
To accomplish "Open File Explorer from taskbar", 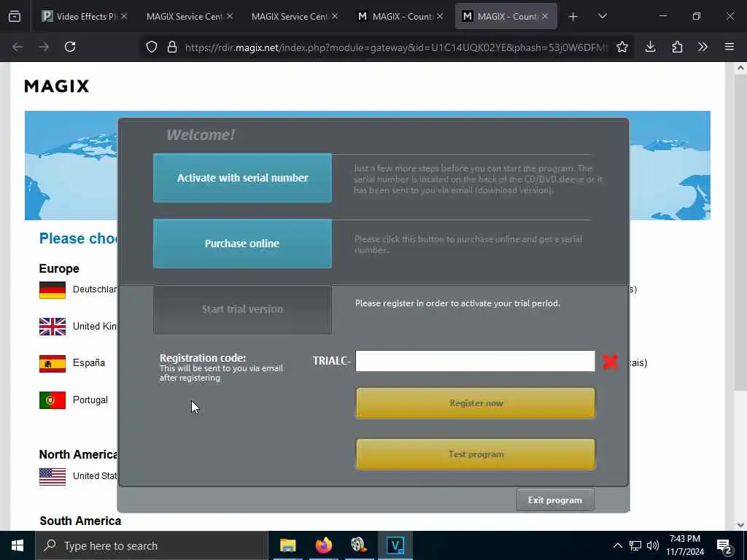I will pyautogui.click(x=287, y=545).
